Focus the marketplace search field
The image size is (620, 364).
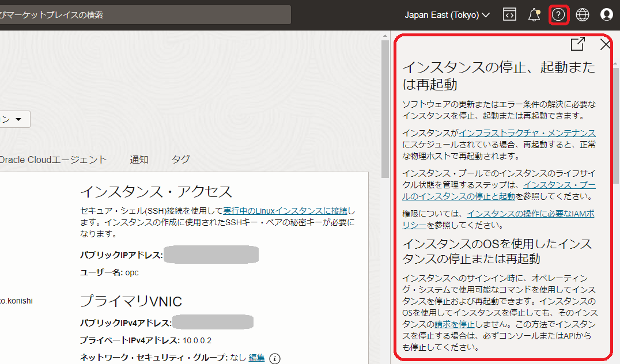pos(145,14)
